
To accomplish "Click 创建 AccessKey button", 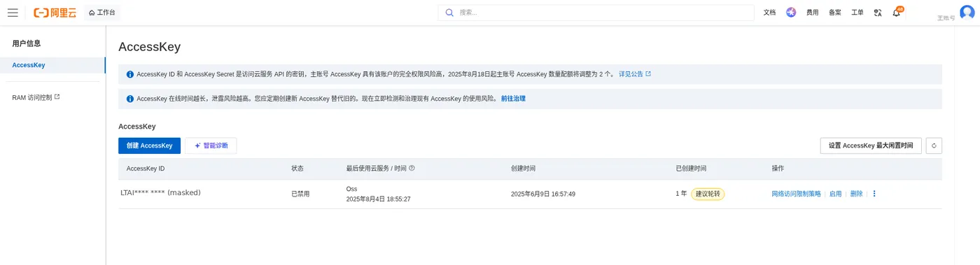I will click(x=149, y=145).
